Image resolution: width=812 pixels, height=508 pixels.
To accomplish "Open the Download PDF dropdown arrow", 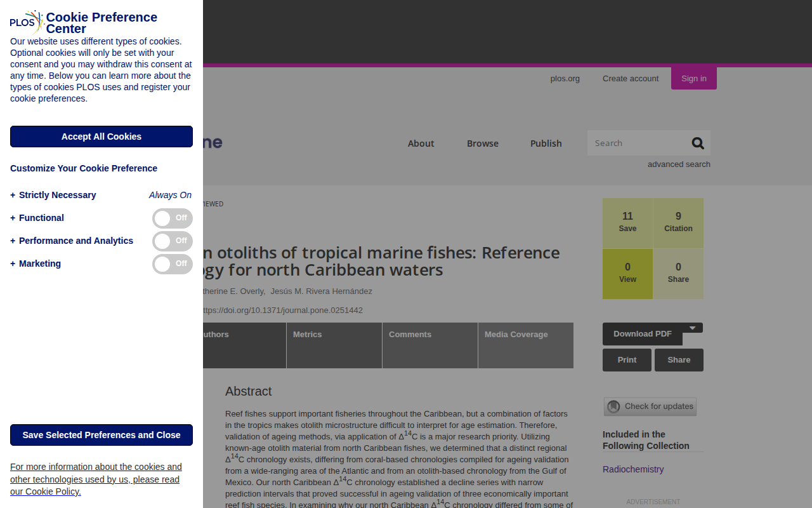I will [693, 328].
